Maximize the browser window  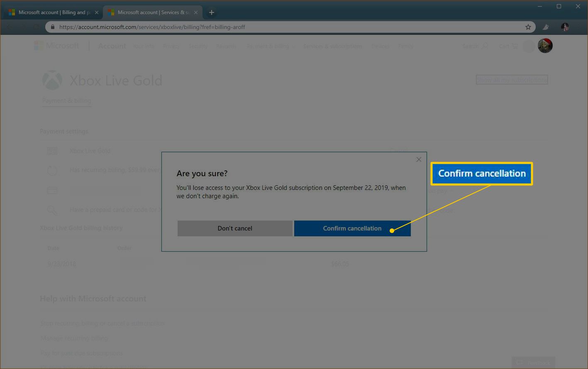coord(559,6)
